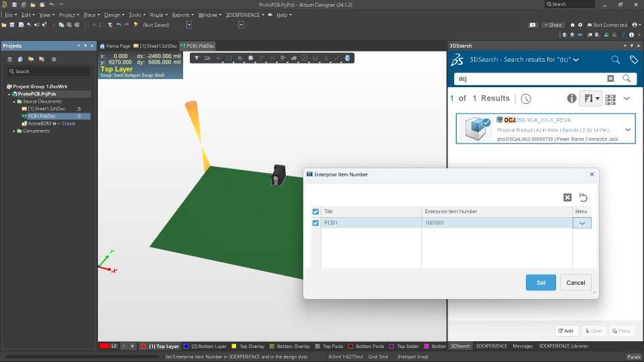Open the Design menu
The image size is (644, 362).
pyautogui.click(x=114, y=15)
